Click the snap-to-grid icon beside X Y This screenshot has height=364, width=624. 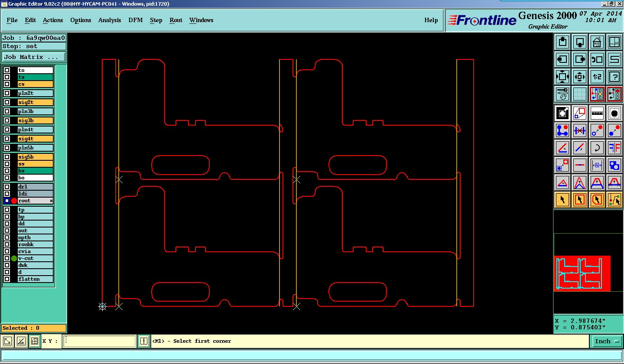35,341
